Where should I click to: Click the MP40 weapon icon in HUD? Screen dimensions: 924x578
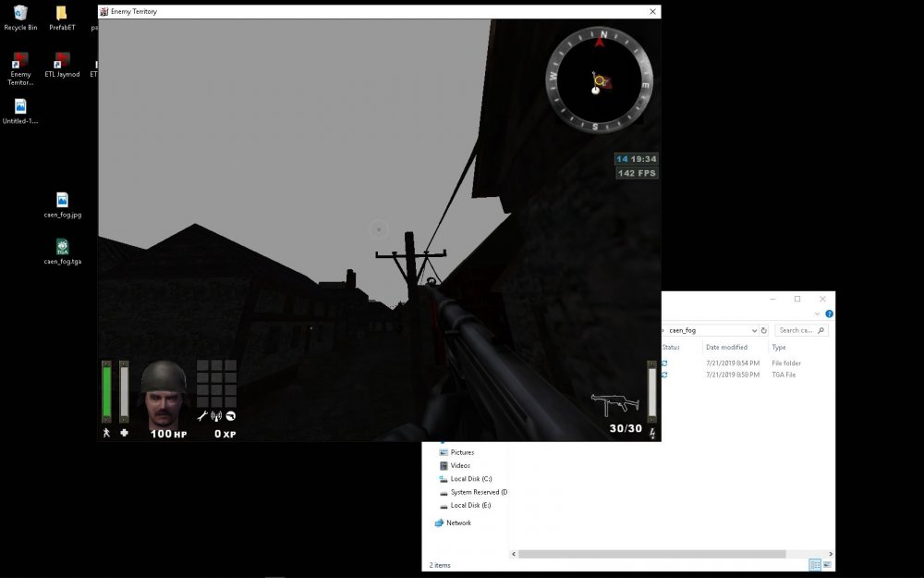(x=614, y=405)
